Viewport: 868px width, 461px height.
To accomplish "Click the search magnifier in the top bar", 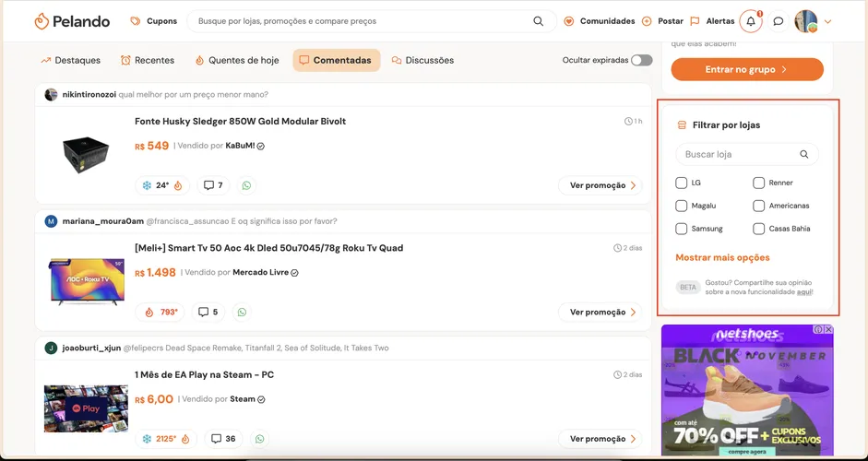I will pyautogui.click(x=538, y=21).
